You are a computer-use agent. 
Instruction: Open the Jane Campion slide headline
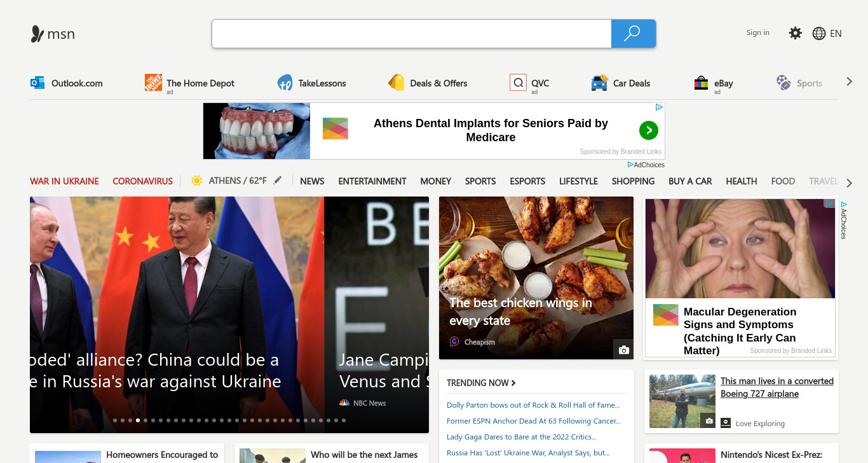[x=384, y=371]
